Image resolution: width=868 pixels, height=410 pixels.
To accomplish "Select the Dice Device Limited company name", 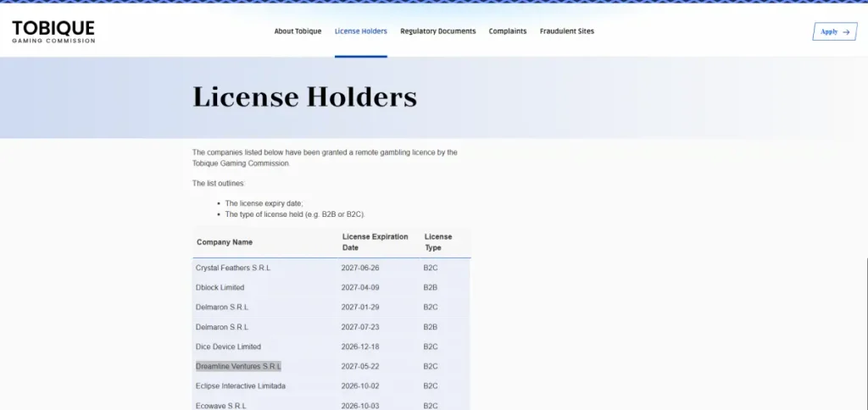I will point(228,347).
